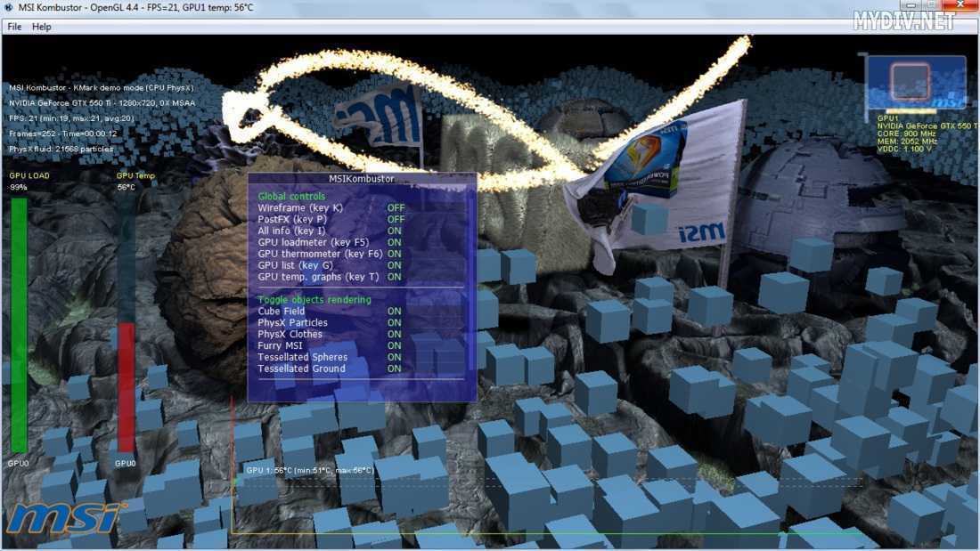Viewport: 980px width, 551px height.
Task: Disable GPU loadmeter (key F5)
Action: (x=394, y=242)
